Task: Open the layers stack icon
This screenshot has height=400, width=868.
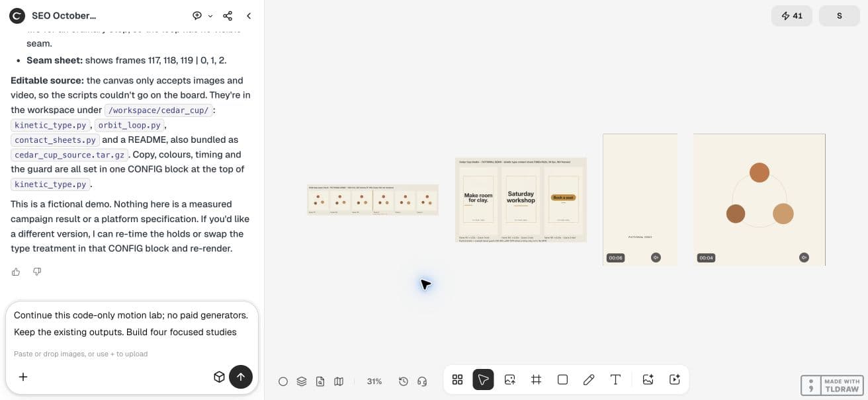Action: tap(302, 381)
